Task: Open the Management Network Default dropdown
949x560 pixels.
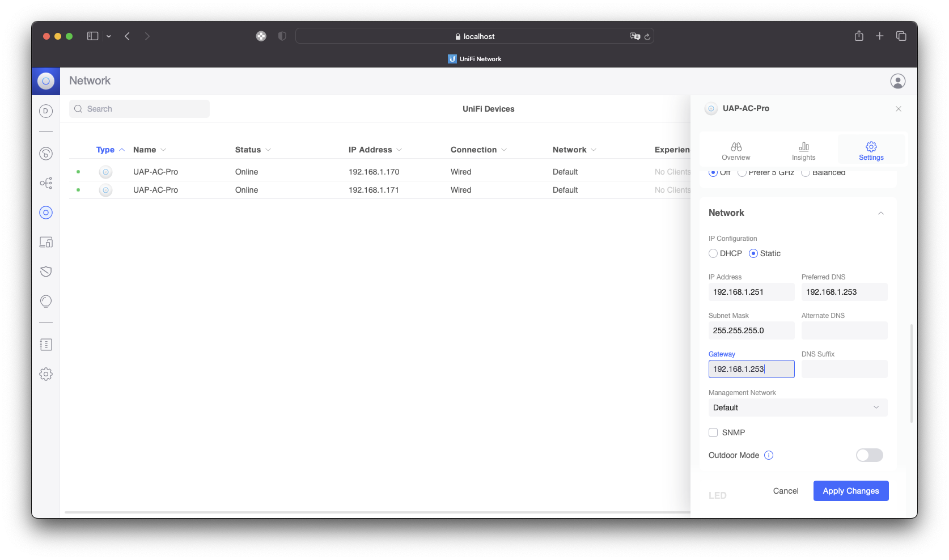Action: pos(798,408)
